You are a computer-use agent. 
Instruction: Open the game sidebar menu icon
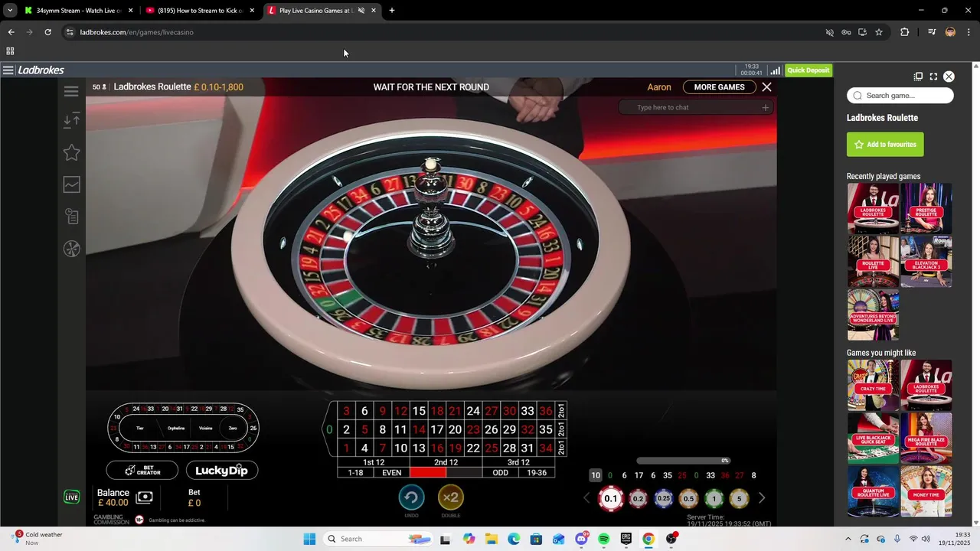point(71,92)
